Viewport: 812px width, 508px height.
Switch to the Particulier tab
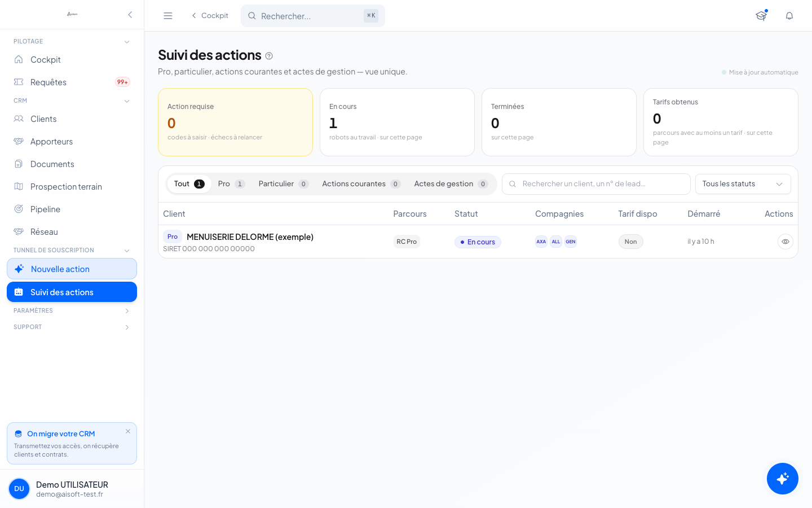pyautogui.click(x=283, y=184)
